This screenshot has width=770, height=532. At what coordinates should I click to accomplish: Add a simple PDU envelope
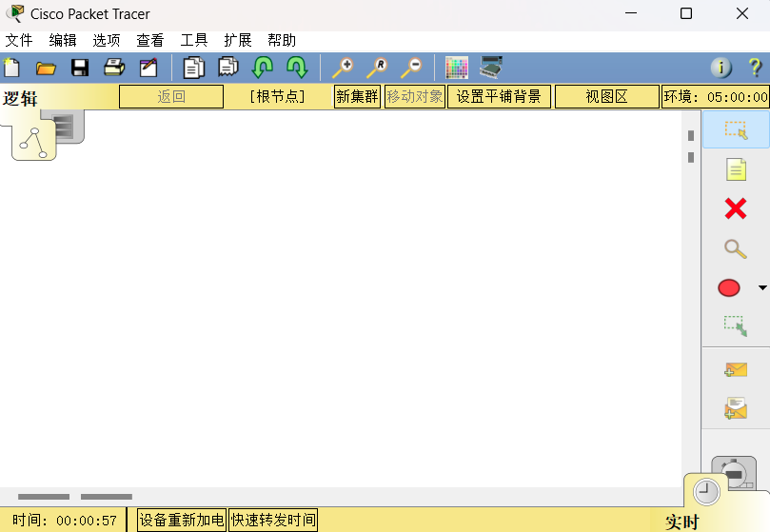(x=736, y=369)
